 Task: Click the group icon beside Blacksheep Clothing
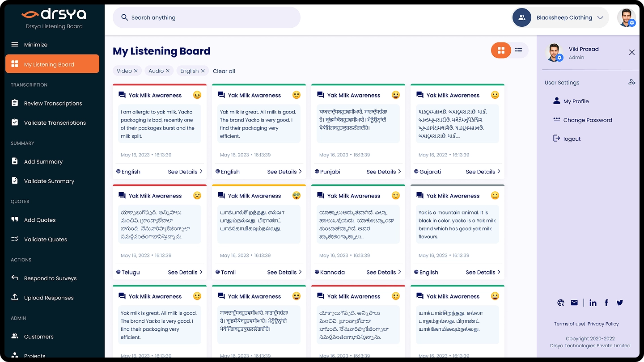(x=522, y=18)
